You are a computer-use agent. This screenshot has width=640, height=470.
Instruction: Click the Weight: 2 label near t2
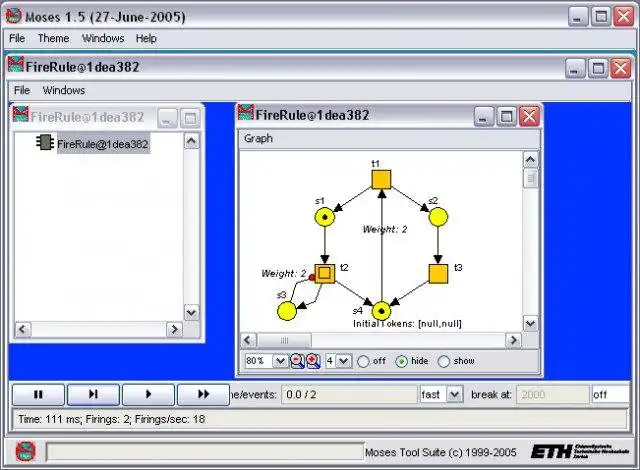click(284, 273)
